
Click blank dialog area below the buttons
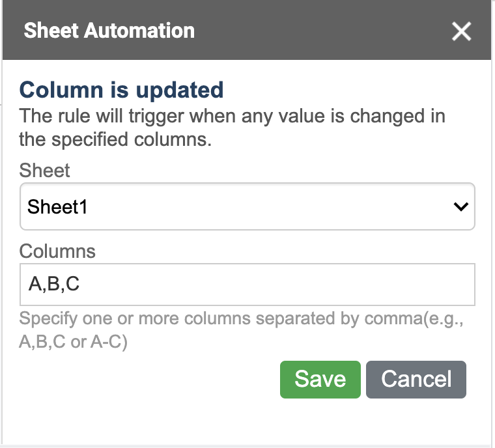point(247,420)
